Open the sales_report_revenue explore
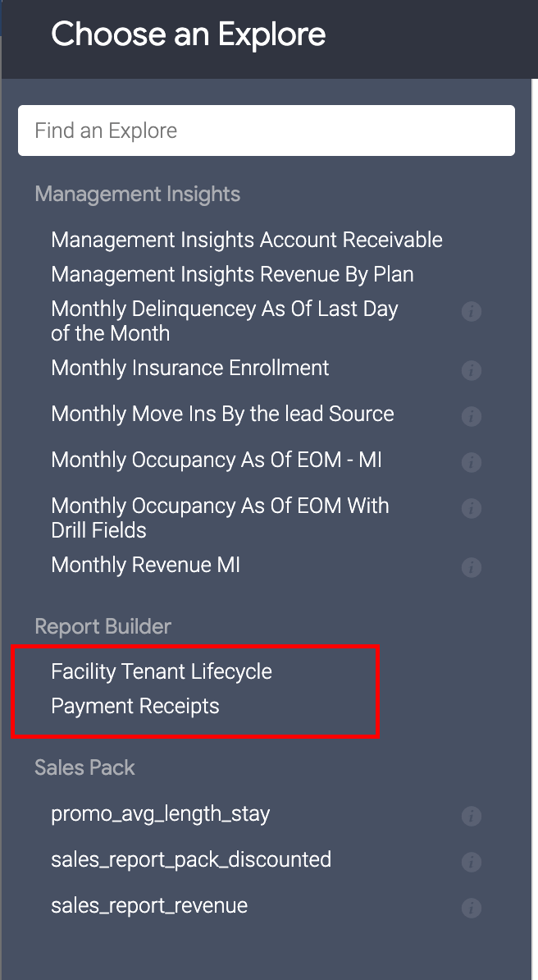Image resolution: width=538 pixels, height=980 pixels. (149, 906)
